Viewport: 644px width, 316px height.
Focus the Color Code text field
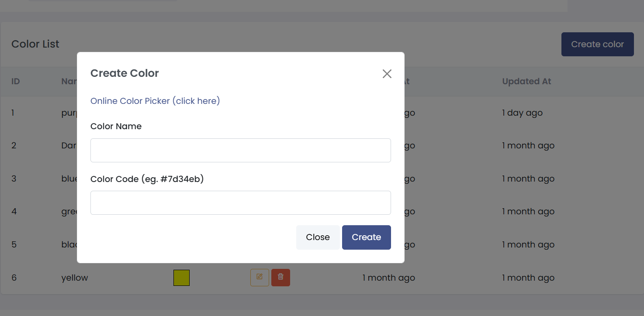click(x=241, y=203)
